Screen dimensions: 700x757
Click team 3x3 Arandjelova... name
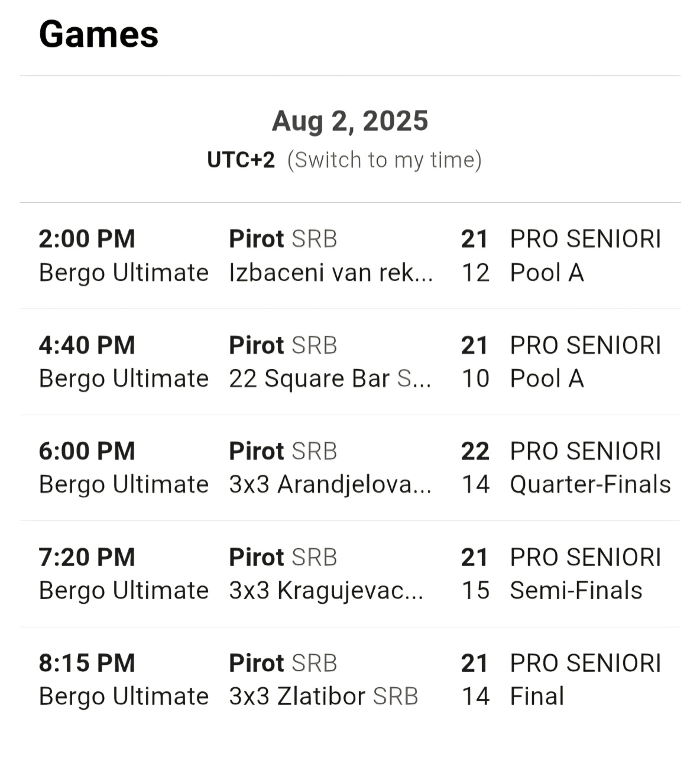click(x=330, y=485)
